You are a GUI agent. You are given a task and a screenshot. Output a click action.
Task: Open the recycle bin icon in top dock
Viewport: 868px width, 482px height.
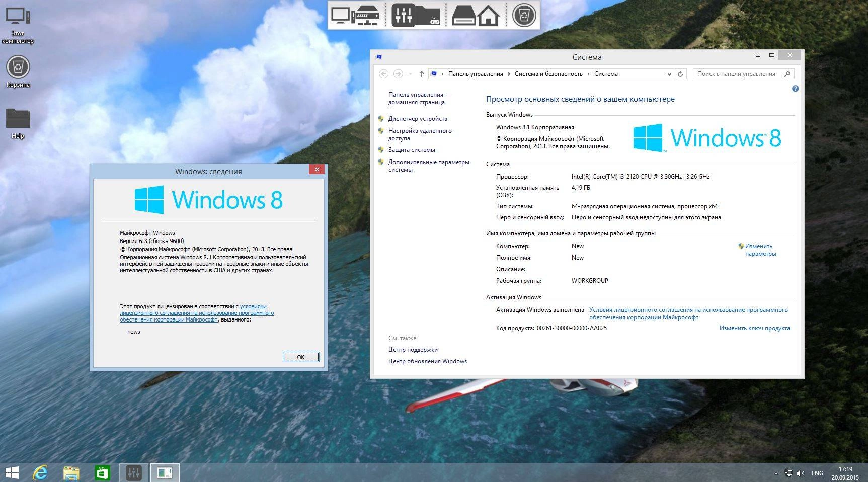(x=524, y=15)
